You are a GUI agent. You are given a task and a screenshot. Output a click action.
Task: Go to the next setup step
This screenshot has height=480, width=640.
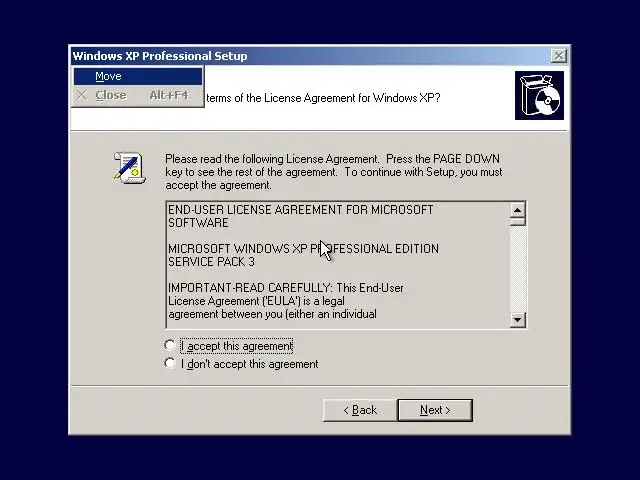pyautogui.click(x=435, y=410)
